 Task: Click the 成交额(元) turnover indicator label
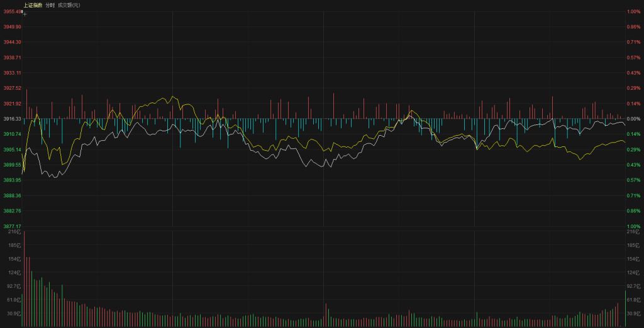69,5
